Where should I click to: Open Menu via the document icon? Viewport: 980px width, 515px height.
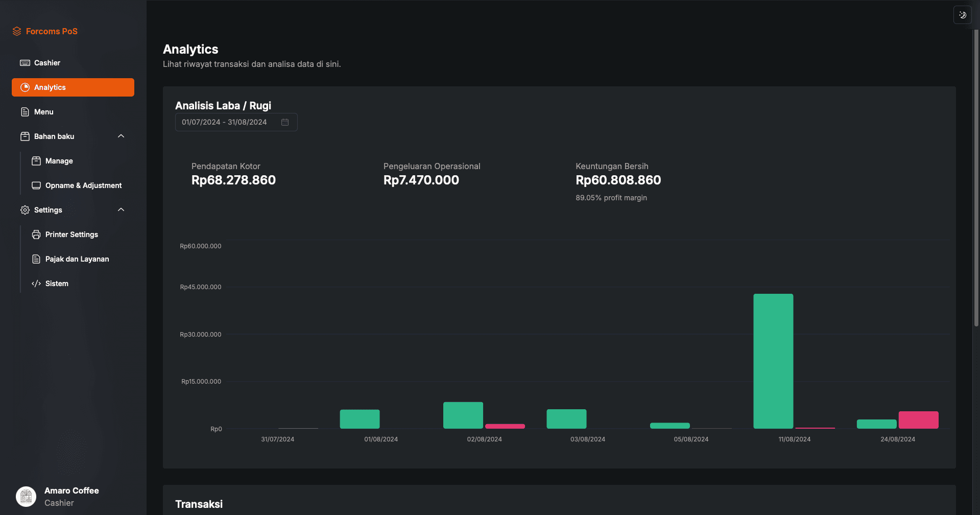tap(24, 111)
